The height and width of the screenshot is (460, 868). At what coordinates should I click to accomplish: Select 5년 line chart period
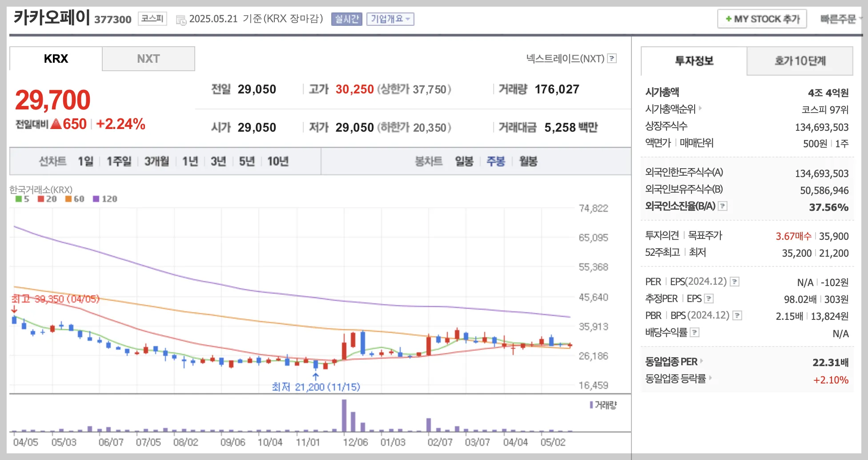[247, 161]
